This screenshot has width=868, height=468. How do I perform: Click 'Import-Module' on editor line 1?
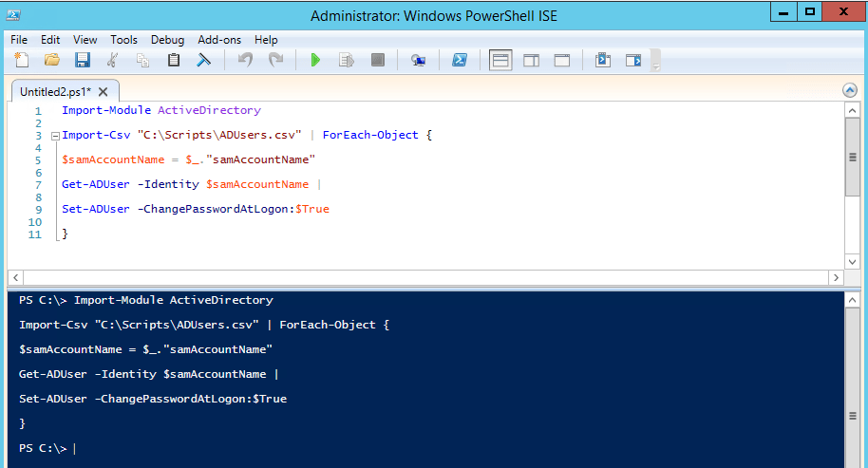(106, 110)
